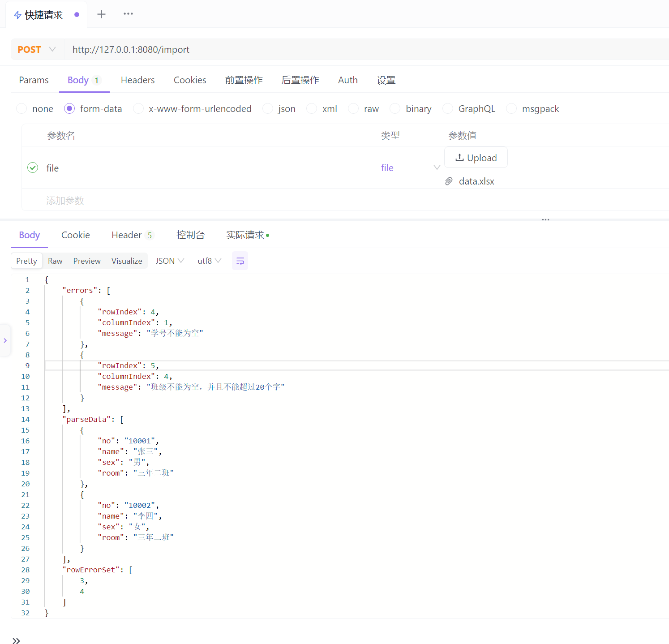This screenshot has height=644, width=669.
Task: Toggle word wrap icon in response toolbar
Action: point(240,261)
